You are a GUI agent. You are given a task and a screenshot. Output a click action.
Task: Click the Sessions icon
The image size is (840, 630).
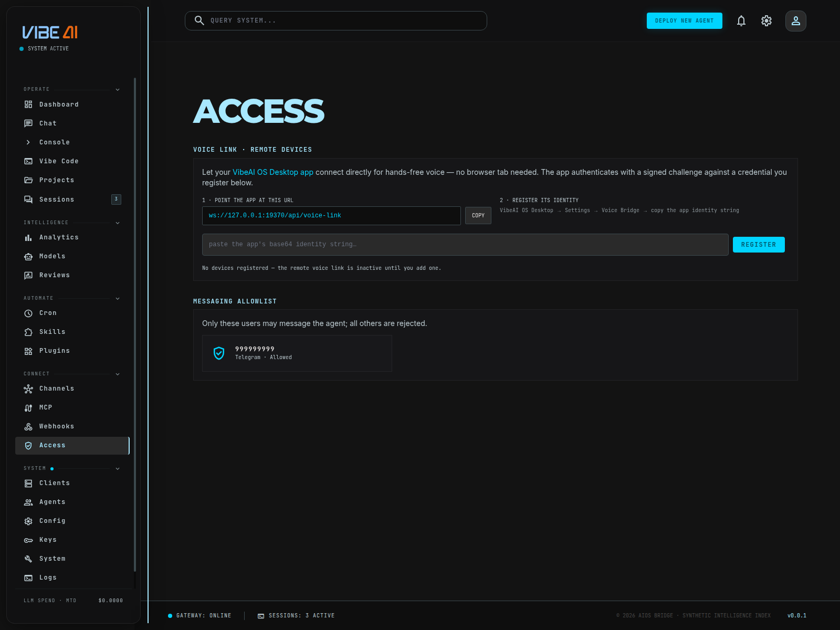pos(28,199)
